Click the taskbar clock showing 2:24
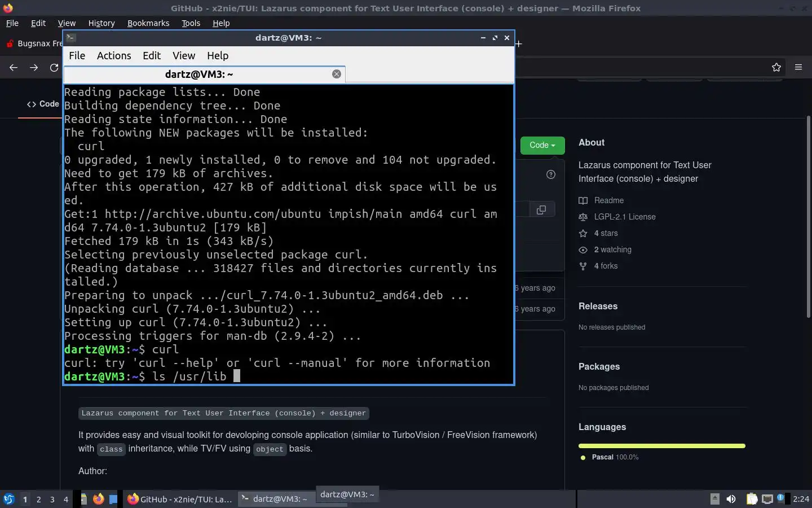812x508 pixels. [x=801, y=499]
